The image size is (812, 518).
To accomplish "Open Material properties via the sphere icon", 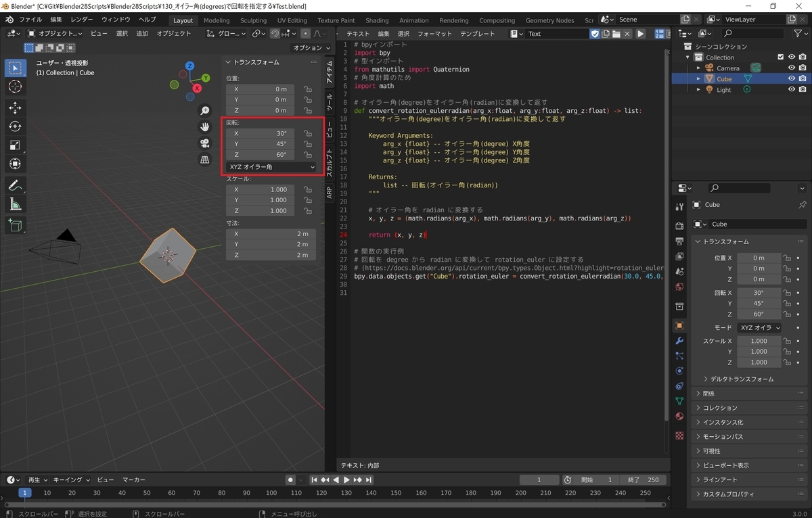I will point(679,417).
